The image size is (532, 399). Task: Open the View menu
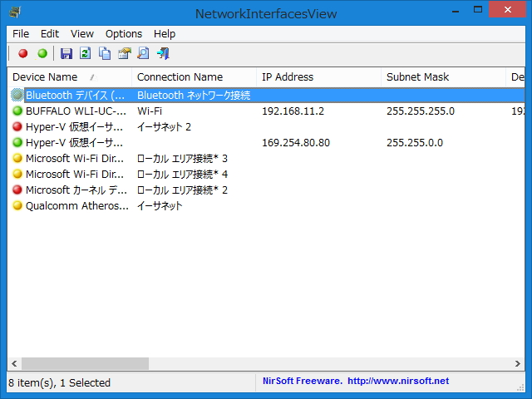pos(82,34)
